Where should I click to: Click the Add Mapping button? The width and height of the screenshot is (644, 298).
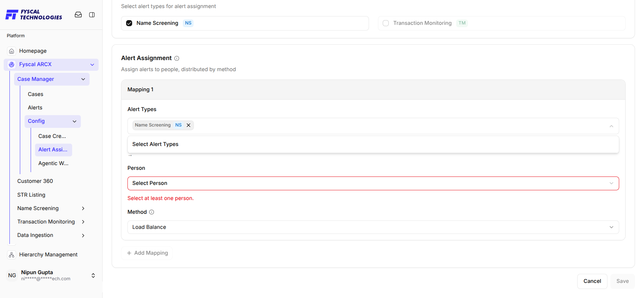147,253
